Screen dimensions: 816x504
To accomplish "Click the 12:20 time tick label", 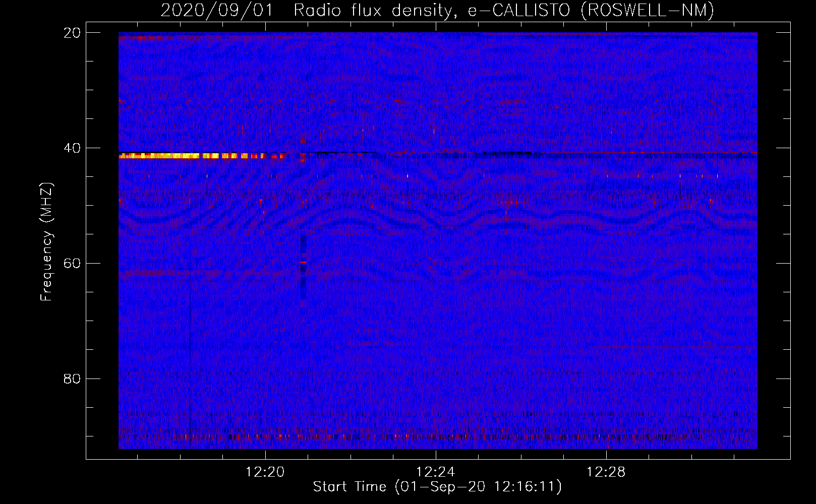I will click(x=265, y=472).
